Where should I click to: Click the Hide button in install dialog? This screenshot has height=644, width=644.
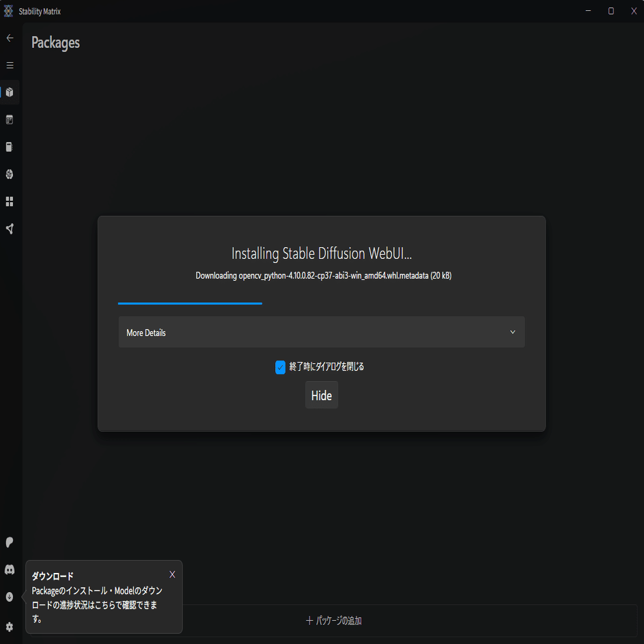pyautogui.click(x=322, y=395)
